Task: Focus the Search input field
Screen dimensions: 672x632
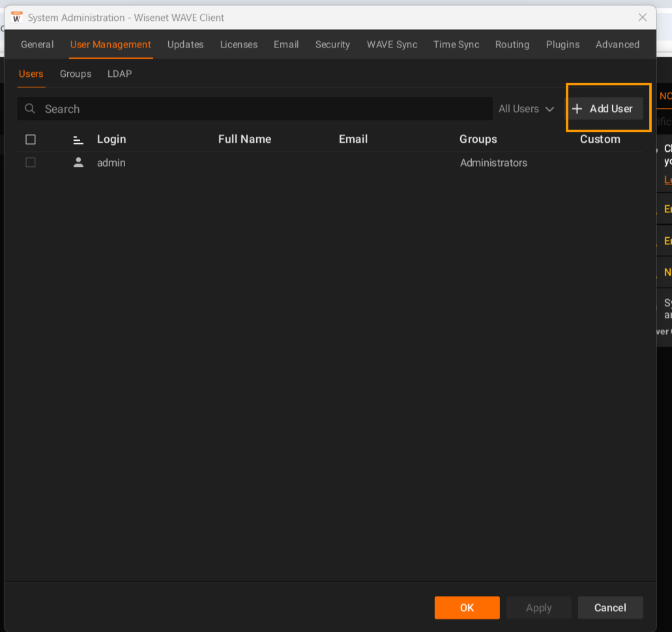Action: point(255,109)
